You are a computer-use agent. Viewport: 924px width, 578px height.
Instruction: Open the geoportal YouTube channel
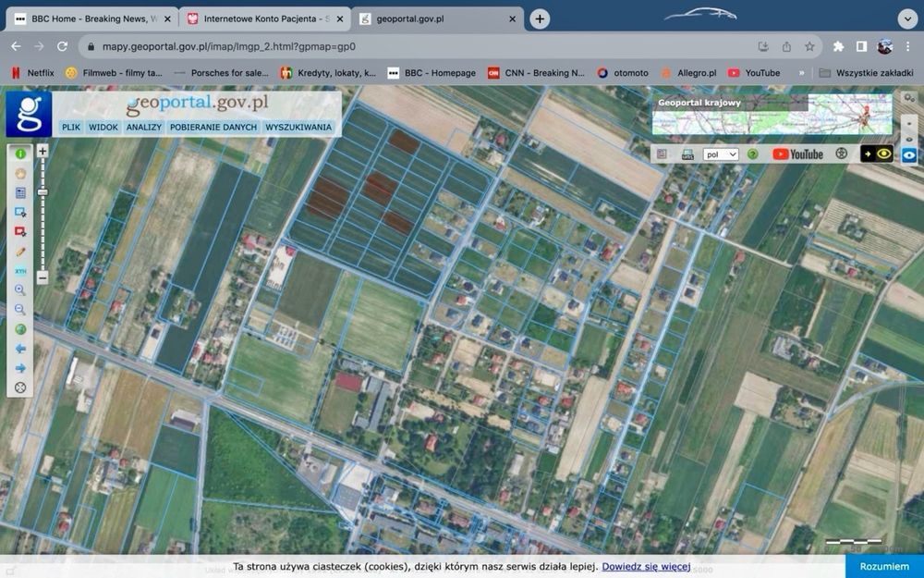click(x=797, y=154)
